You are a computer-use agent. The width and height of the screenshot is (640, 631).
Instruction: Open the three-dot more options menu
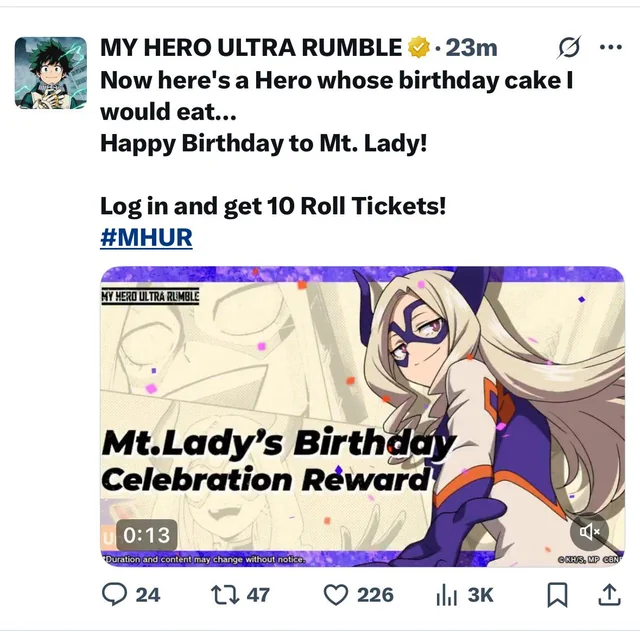click(x=611, y=47)
